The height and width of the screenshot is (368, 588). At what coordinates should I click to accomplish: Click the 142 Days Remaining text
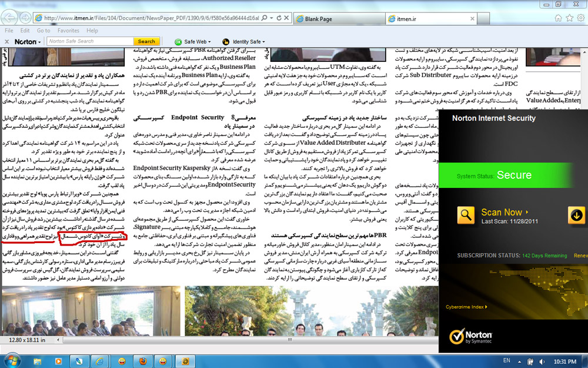[x=544, y=256]
